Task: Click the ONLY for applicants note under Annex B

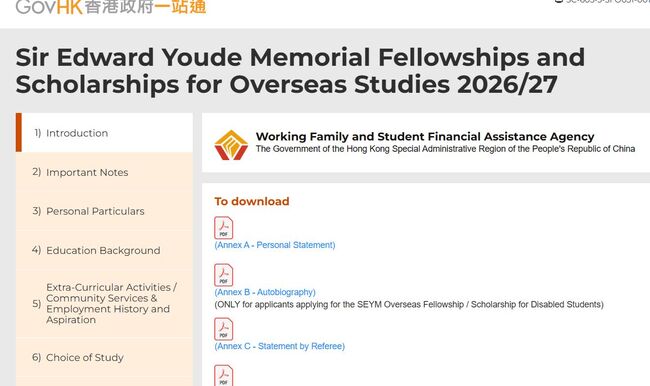Action: [409, 304]
